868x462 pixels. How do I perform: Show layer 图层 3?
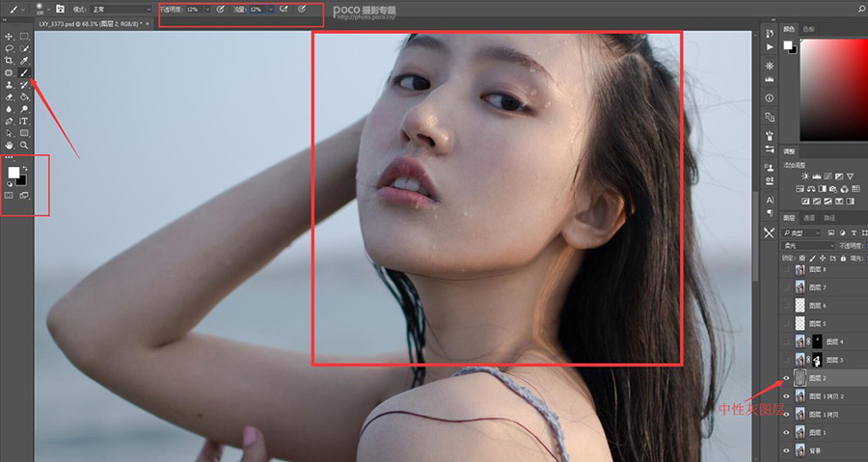click(x=786, y=360)
